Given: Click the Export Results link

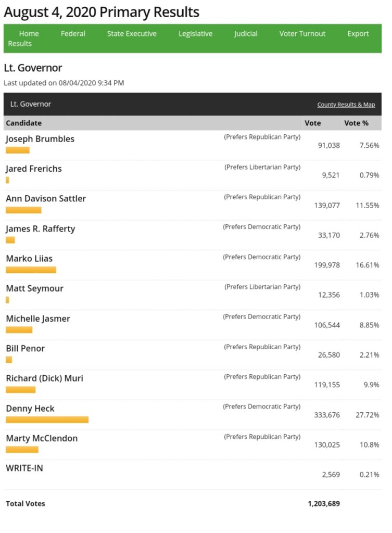Looking at the screenshot, I should point(358,34).
